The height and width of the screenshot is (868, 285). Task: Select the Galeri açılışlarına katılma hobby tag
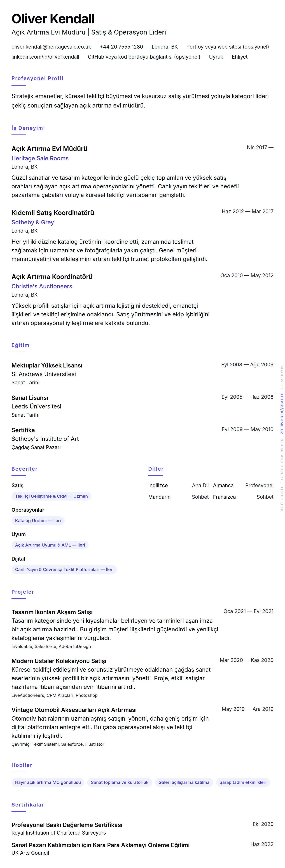(184, 782)
